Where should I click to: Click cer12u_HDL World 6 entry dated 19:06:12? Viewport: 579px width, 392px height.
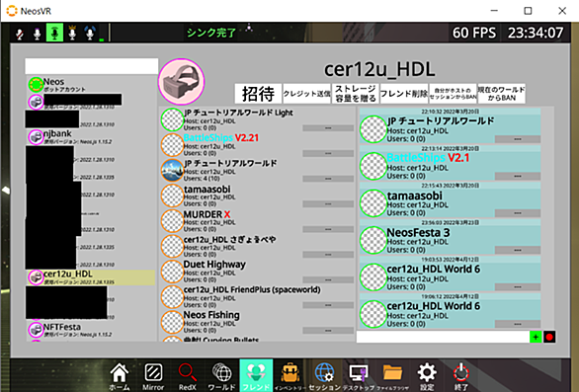(451, 311)
